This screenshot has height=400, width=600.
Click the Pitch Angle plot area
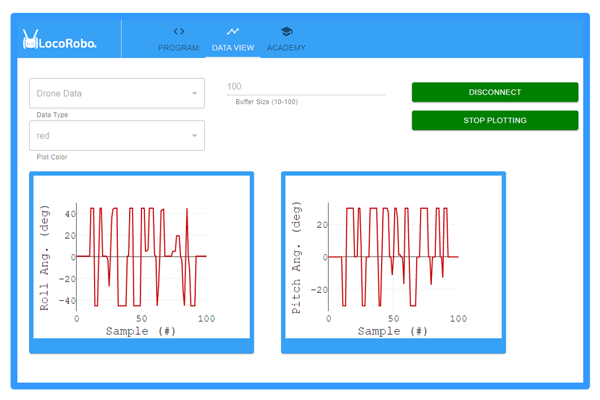point(394,256)
